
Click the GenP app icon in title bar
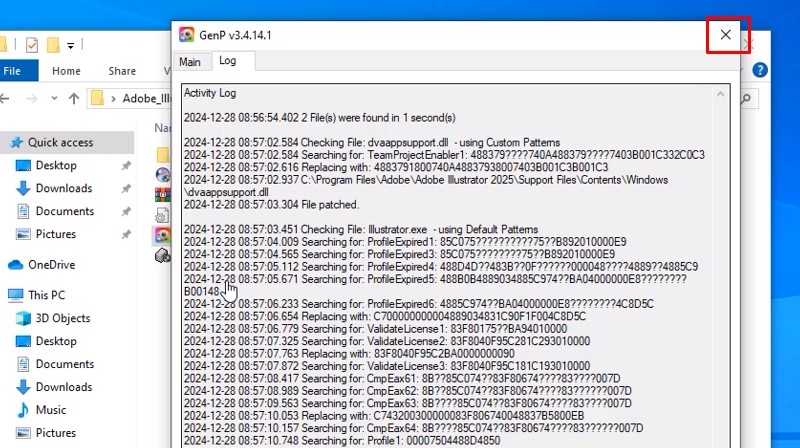[186, 35]
